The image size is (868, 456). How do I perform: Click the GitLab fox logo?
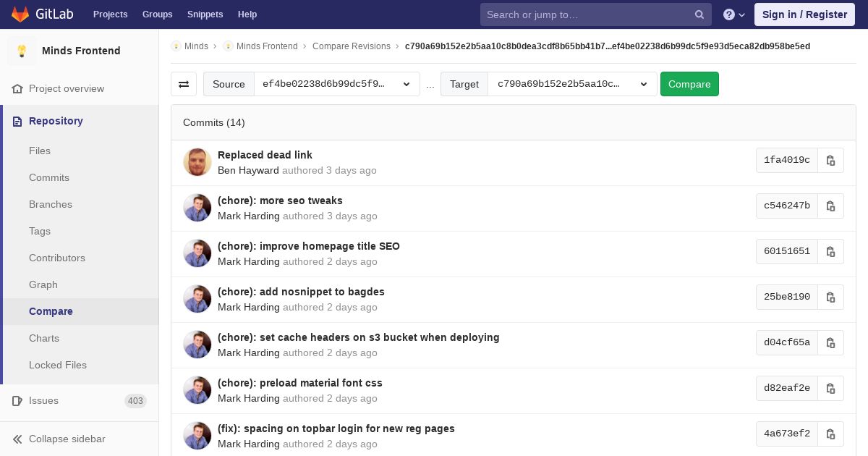click(20, 14)
